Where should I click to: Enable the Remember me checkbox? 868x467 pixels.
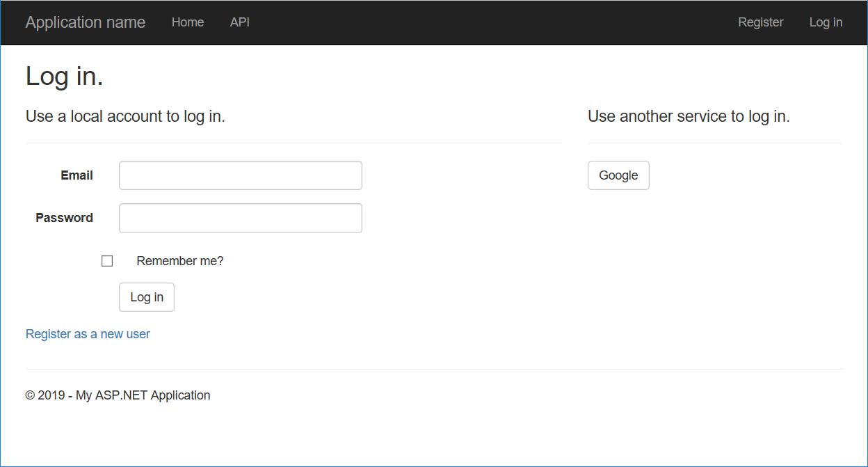(107, 260)
